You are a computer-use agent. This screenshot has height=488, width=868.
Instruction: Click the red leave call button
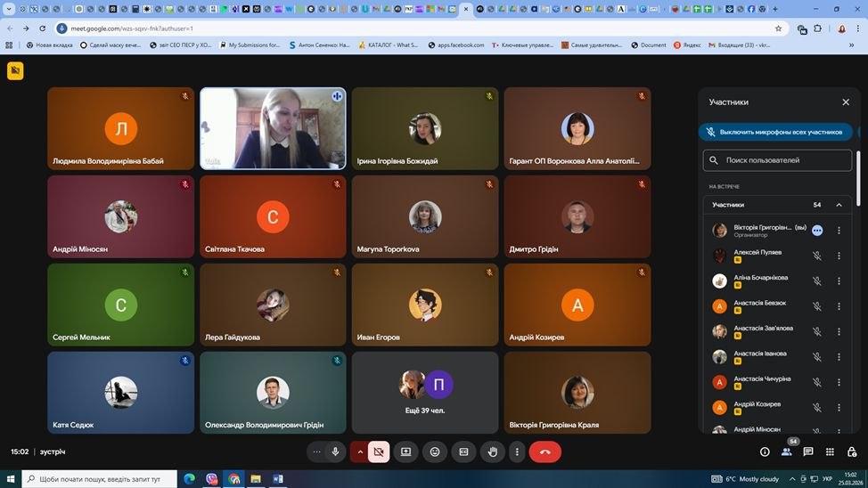545,451
